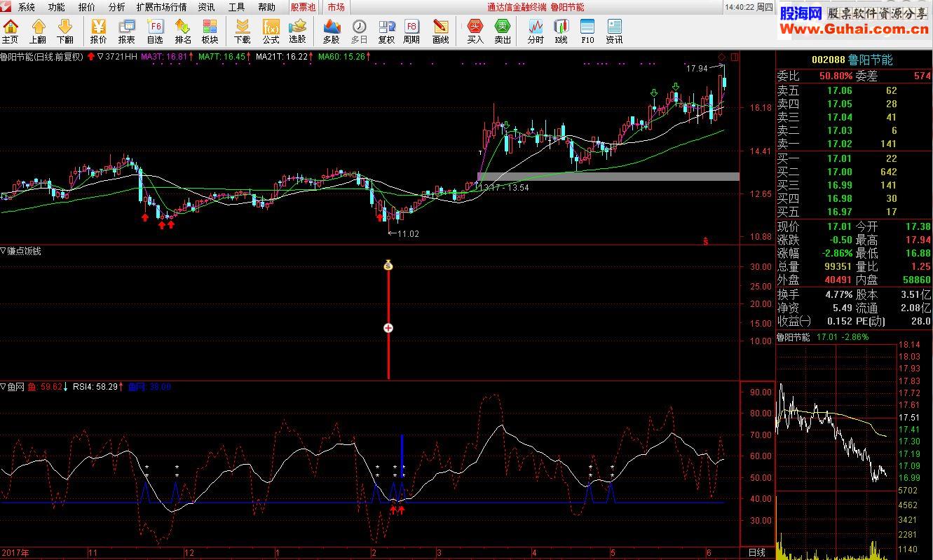933x560 pixels.
Task: Select 股票池 tab
Action: pos(303,7)
